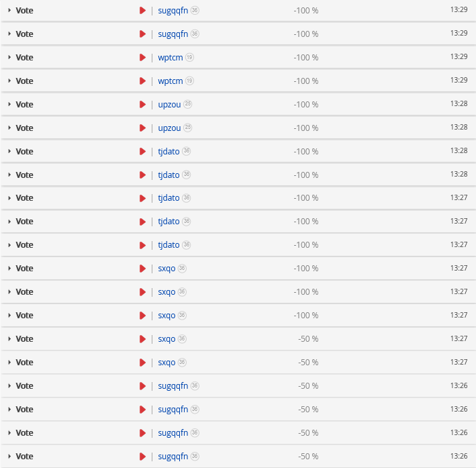Open the first wptcm user link
The image size is (476, 468).
pos(171,58)
